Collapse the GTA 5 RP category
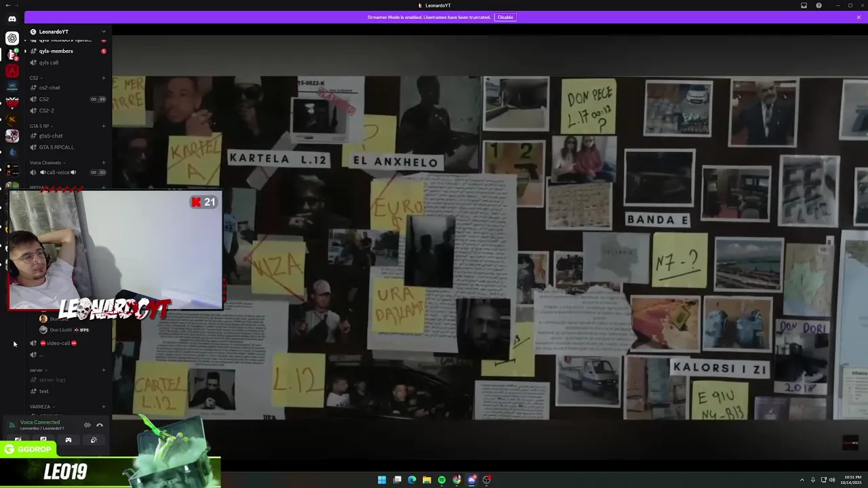 41,126
